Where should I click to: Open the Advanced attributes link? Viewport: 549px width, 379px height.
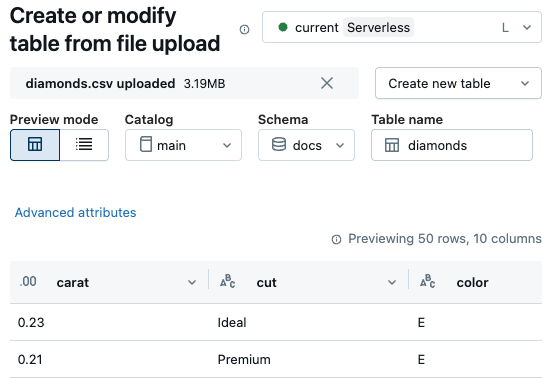[76, 213]
